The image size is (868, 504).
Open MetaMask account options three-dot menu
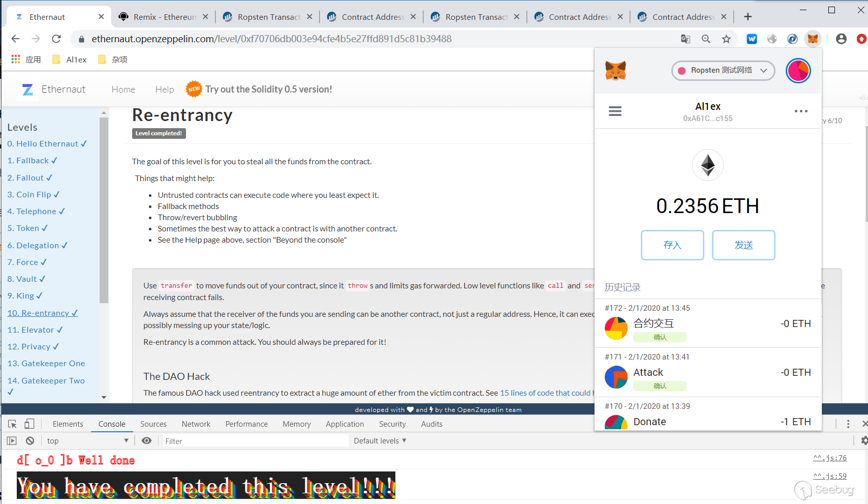pyautogui.click(x=801, y=111)
